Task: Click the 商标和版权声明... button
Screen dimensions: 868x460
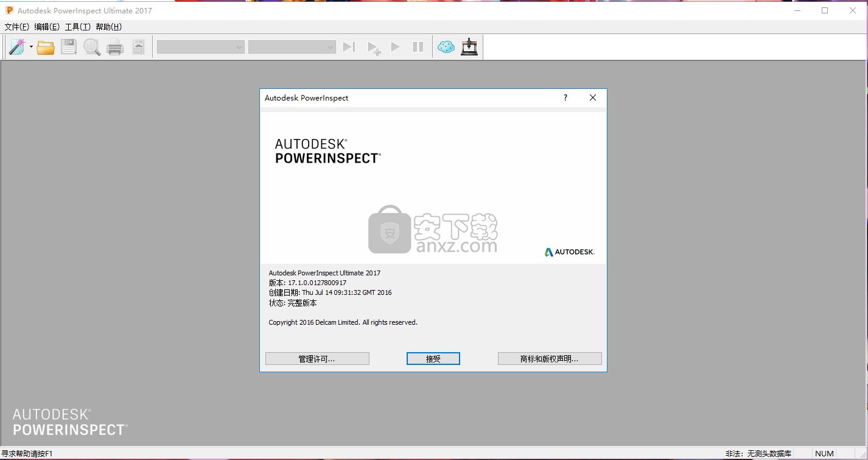Action: pos(550,359)
